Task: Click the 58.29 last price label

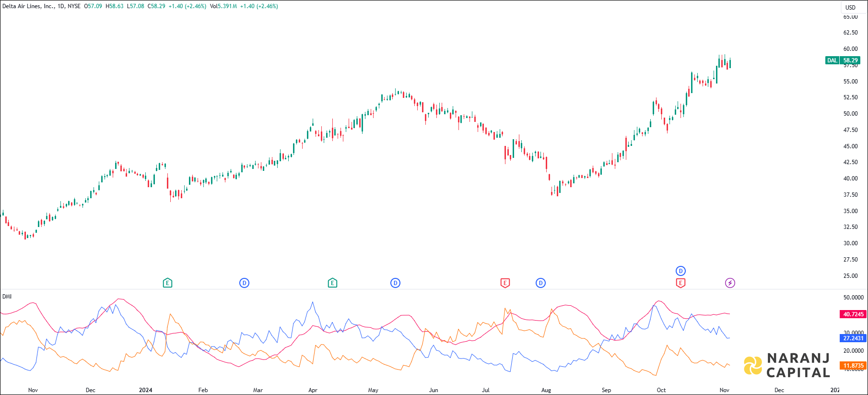Action: pos(850,60)
